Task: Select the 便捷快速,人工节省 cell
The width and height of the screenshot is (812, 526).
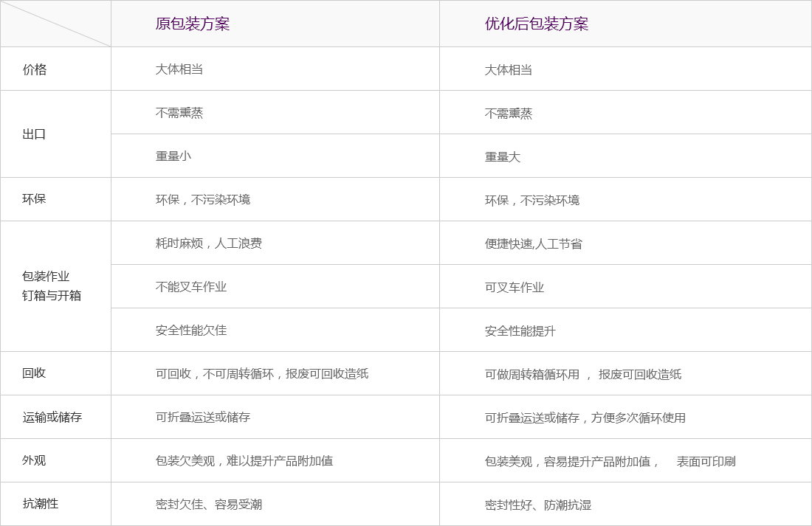Action: coord(534,244)
